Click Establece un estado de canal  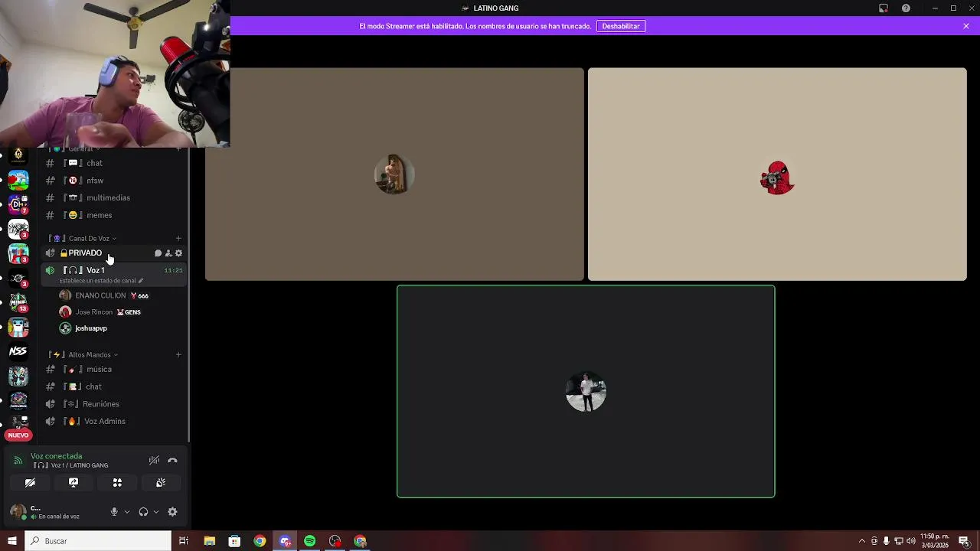101,281
